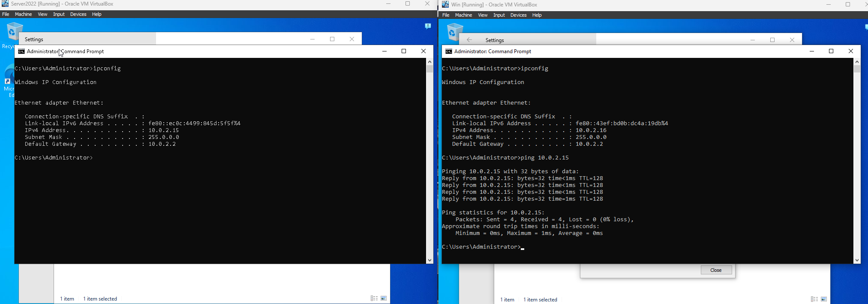The image size is (868, 304).
Task: Select Recycle Bin on the Server2022 desktop
Action: click(x=14, y=31)
